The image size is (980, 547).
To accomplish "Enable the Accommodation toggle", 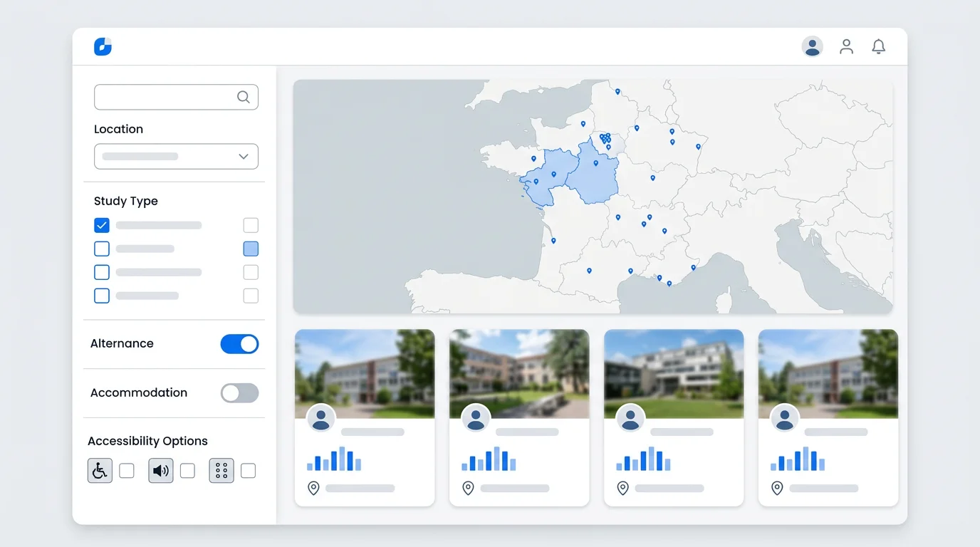I will (x=239, y=392).
